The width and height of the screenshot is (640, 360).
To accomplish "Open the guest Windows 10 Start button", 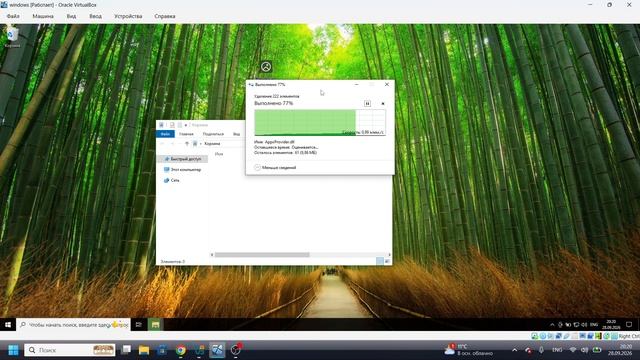I will [8, 325].
